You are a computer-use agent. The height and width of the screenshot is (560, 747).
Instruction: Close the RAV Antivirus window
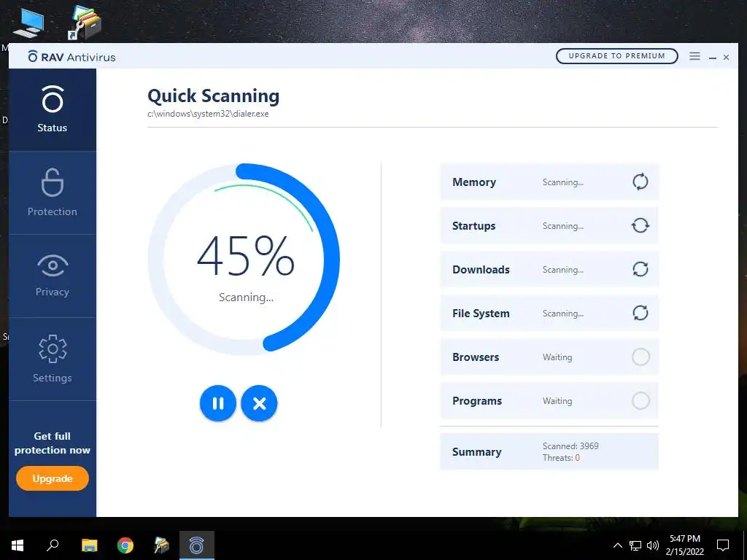point(726,57)
